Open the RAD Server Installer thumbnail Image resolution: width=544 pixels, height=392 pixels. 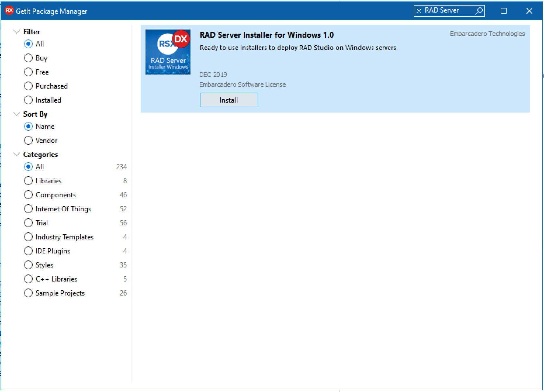[x=168, y=52]
